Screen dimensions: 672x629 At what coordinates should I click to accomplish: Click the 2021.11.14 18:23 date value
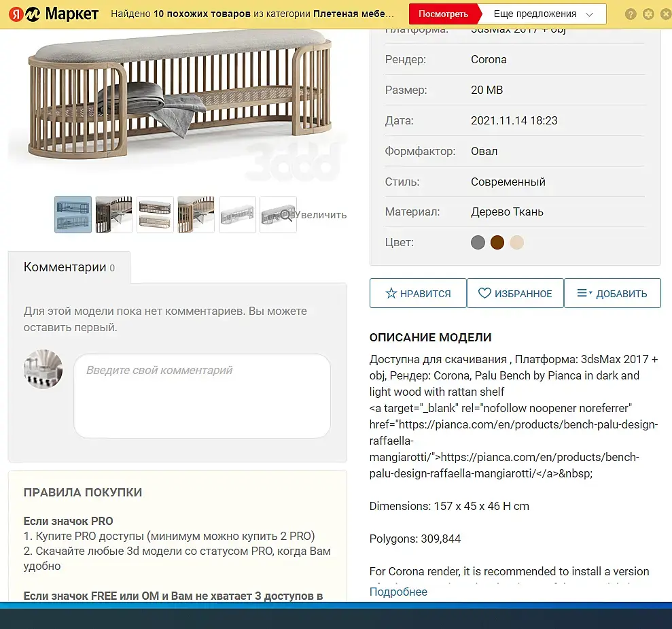coord(514,120)
